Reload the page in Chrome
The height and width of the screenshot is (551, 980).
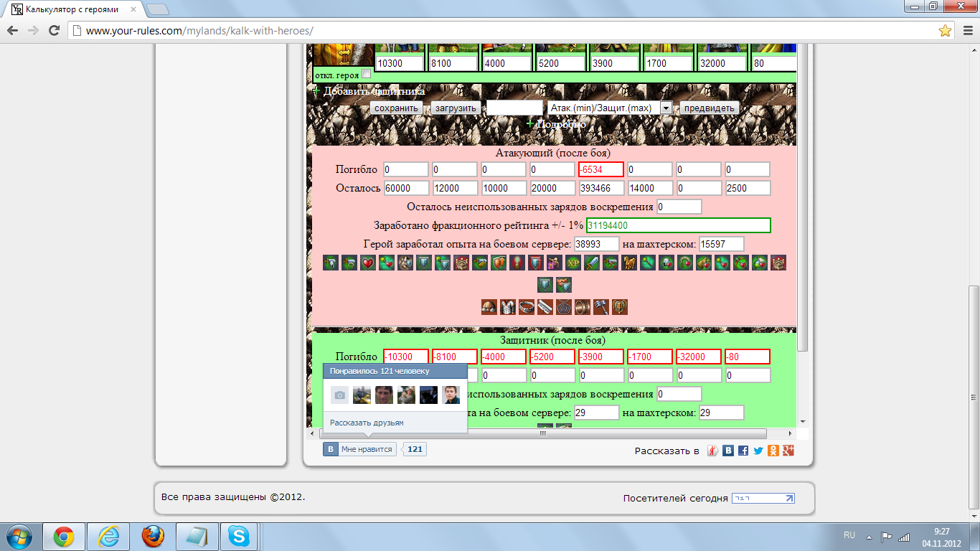(x=53, y=31)
